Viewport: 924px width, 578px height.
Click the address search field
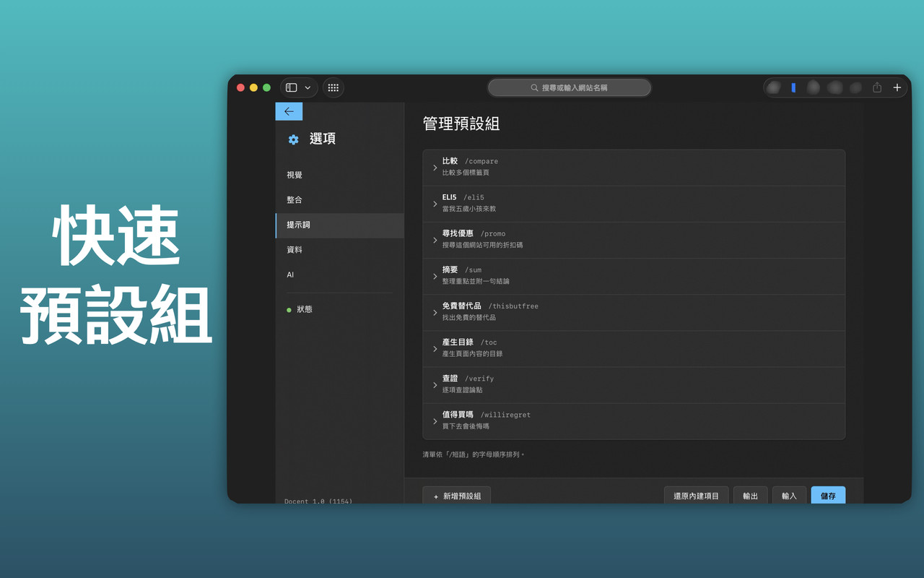[x=570, y=87]
